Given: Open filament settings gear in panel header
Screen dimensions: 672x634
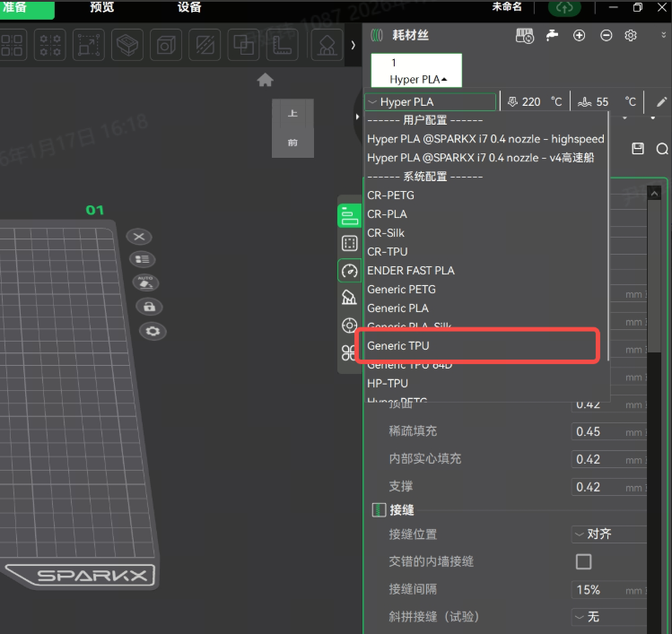Looking at the screenshot, I should 631,35.
